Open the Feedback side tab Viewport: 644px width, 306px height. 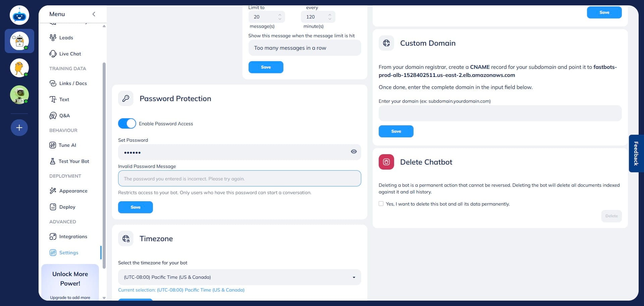coord(636,154)
